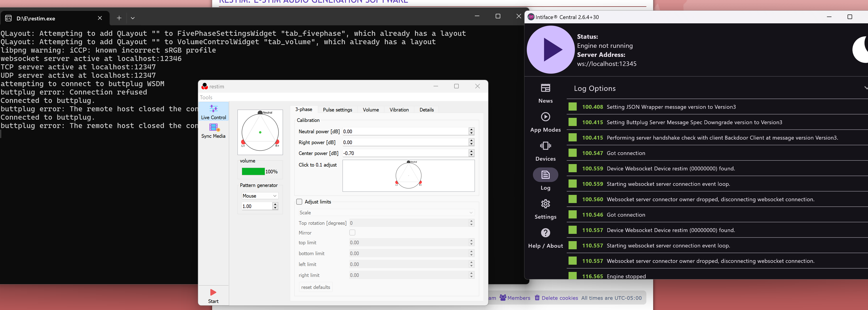Click the green volume bar at 100%
Image resolution: width=868 pixels, height=310 pixels.
coord(253,172)
